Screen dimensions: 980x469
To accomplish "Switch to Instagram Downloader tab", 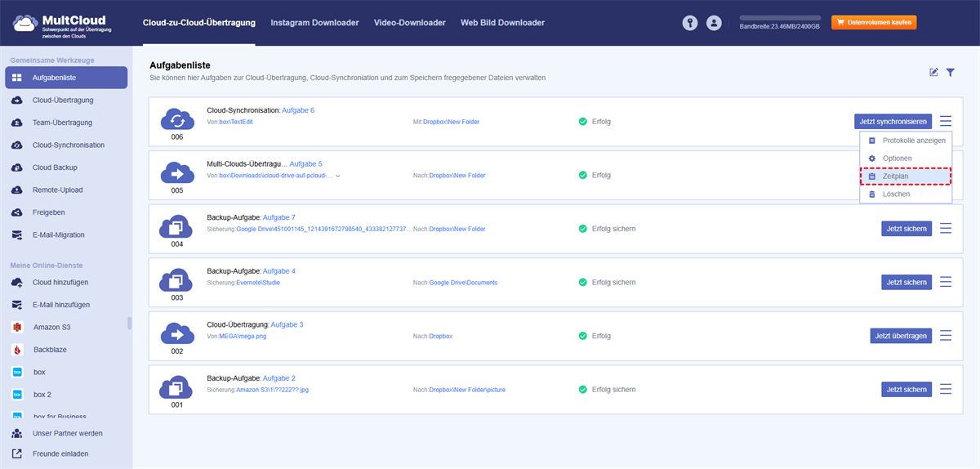I will (314, 23).
